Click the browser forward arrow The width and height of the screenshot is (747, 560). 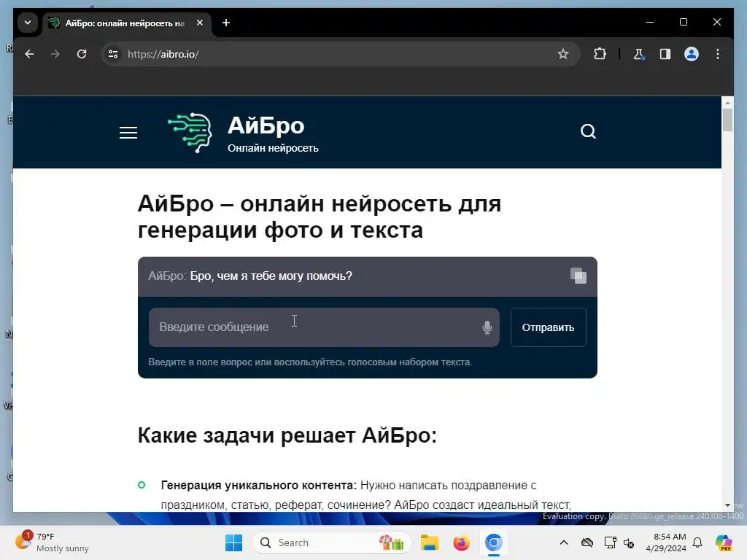[55, 54]
